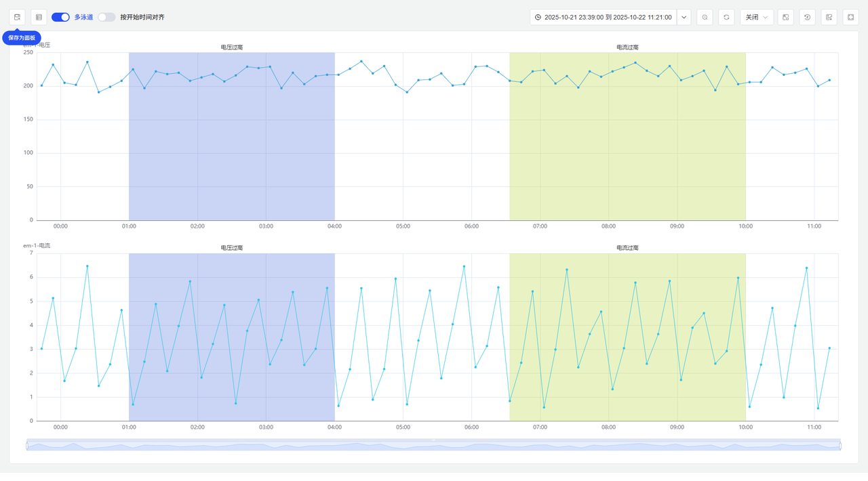Turn off the 多泳道 switch
Viewport: 868px width, 481px height.
pos(60,17)
